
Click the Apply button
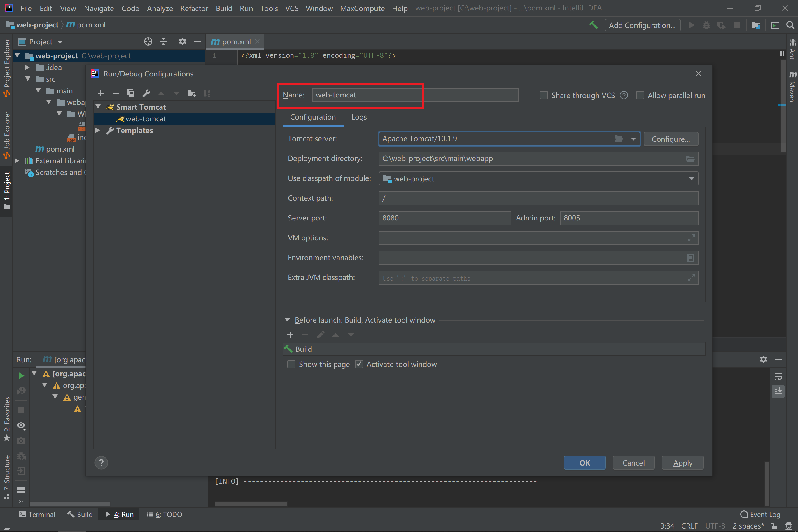pyautogui.click(x=682, y=463)
